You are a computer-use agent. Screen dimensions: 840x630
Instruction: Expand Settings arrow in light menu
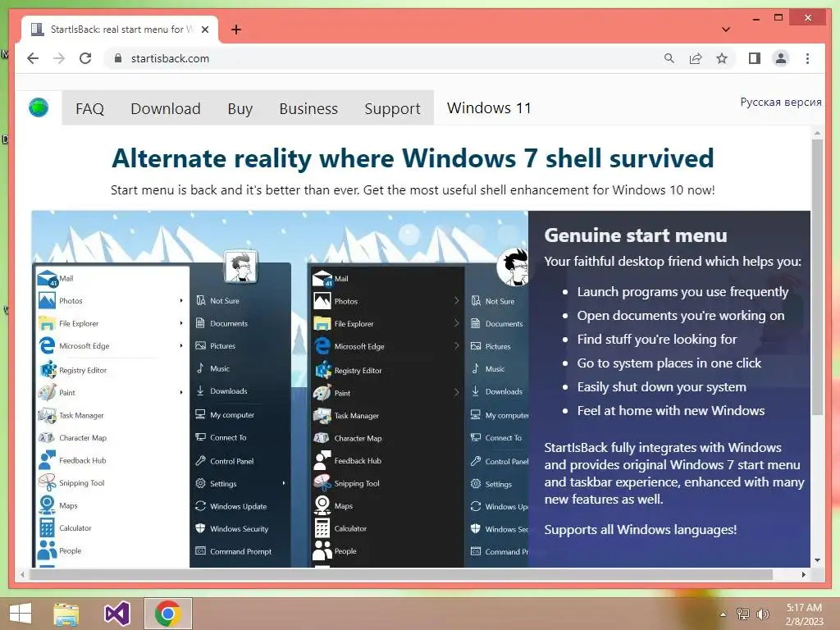tap(283, 483)
